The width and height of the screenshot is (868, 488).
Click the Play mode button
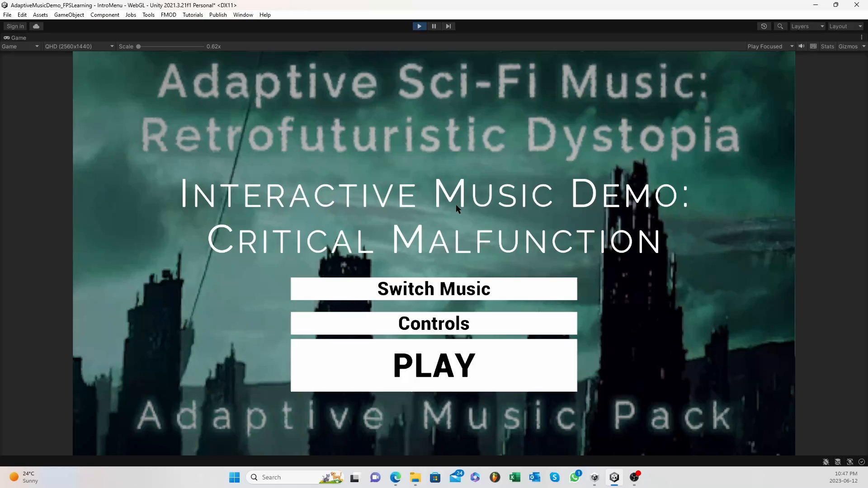[x=419, y=26]
